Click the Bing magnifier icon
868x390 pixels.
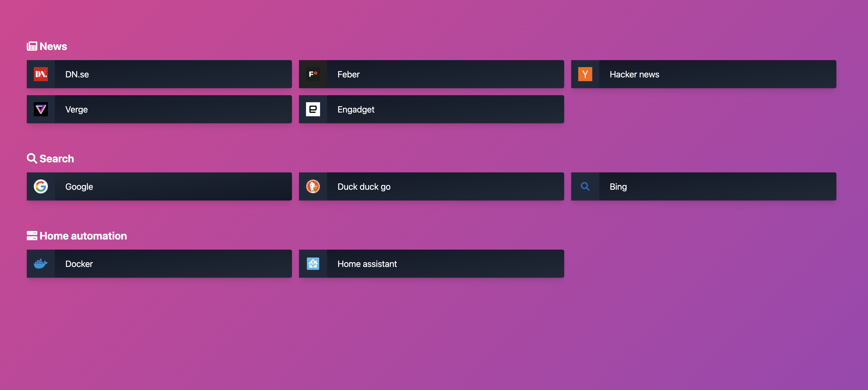tap(585, 186)
